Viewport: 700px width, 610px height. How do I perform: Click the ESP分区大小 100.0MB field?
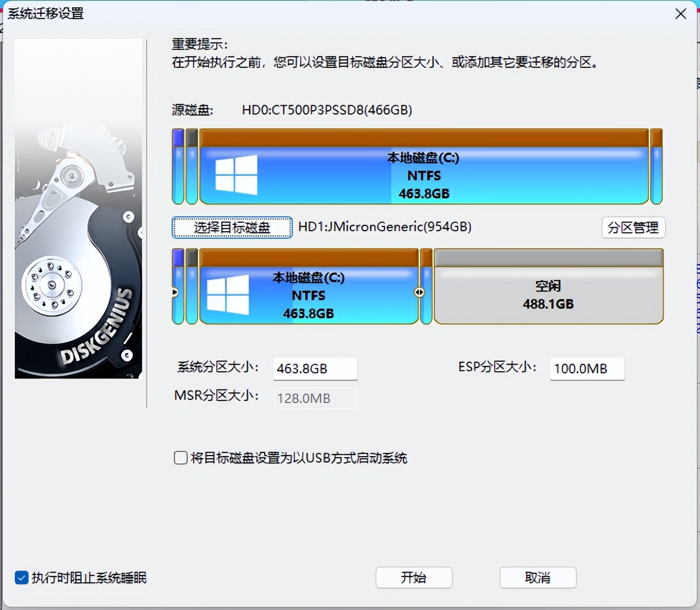point(587,368)
